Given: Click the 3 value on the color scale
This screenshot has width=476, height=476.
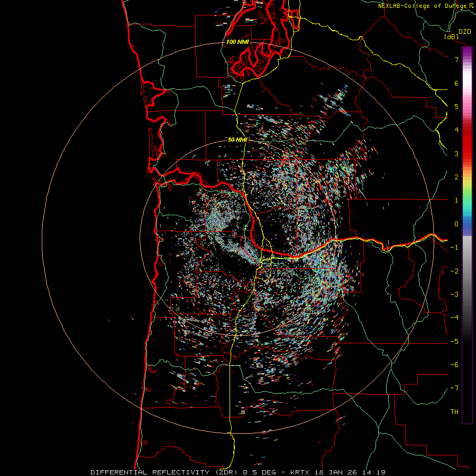Looking at the screenshot, I should [x=456, y=153].
